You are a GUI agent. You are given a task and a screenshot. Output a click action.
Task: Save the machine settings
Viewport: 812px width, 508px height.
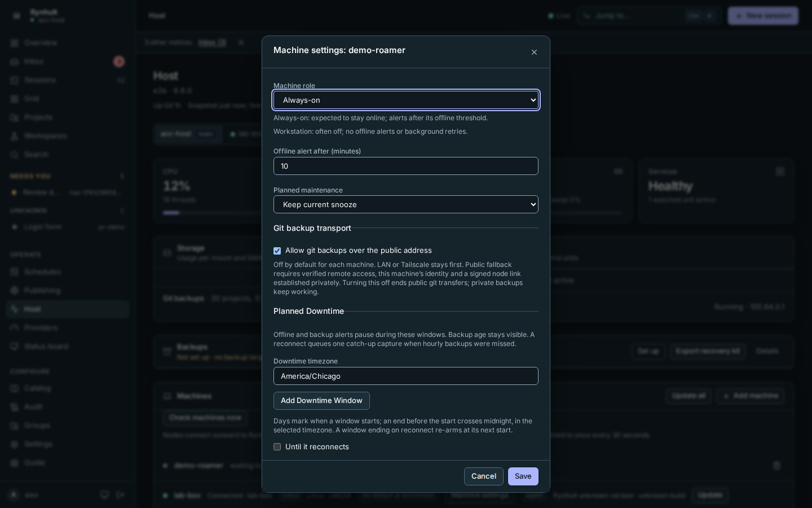[523, 476]
